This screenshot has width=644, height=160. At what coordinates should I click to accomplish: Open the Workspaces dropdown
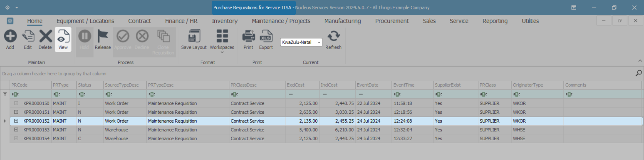[x=222, y=40]
